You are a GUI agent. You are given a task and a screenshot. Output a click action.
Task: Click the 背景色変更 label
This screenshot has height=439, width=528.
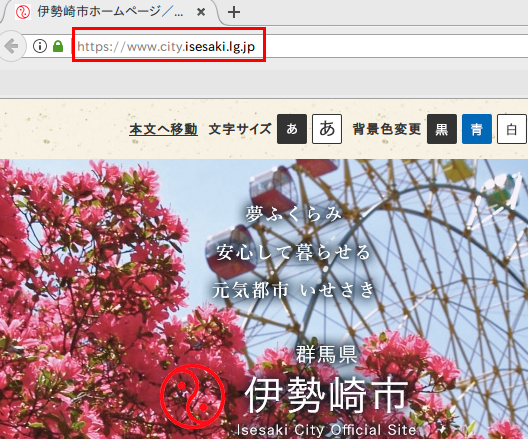(x=387, y=129)
